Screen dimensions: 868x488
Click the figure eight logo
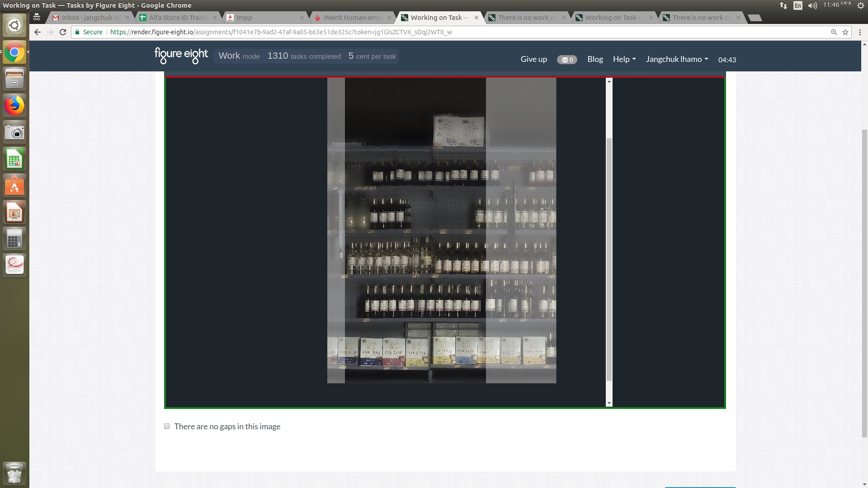coord(181,56)
